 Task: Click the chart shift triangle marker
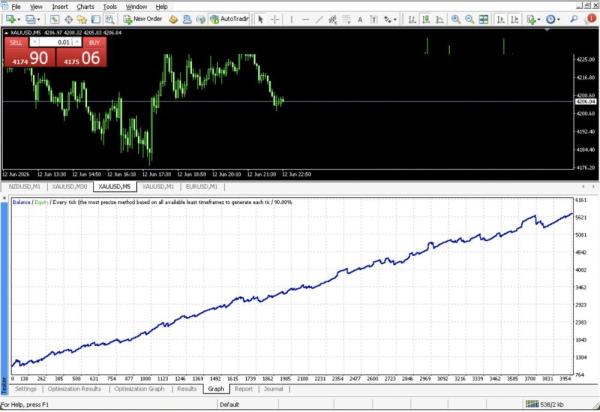pyautogui.click(x=547, y=30)
